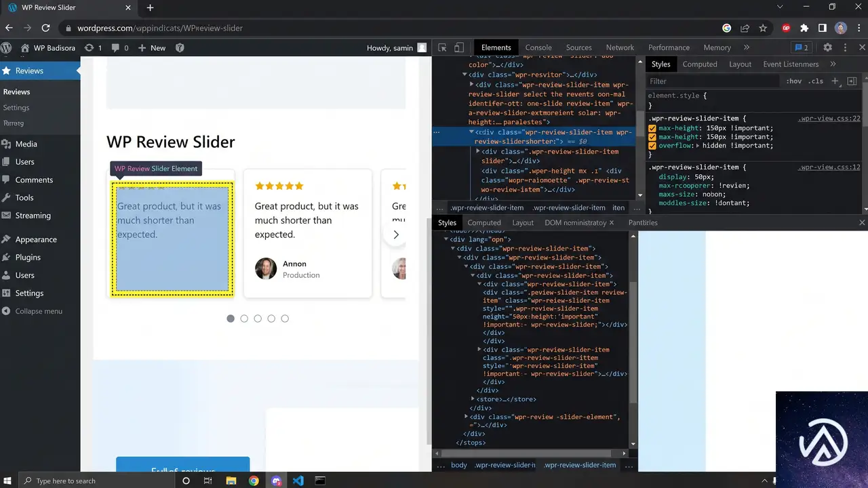The image size is (868, 488).
Task: Activate the DevTools inspect element picker
Action: click(442, 47)
